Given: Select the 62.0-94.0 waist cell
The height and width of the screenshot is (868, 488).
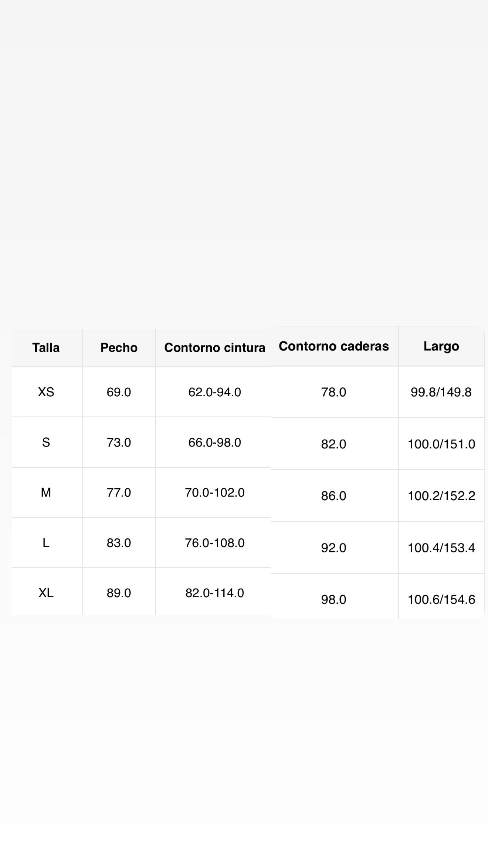Looking at the screenshot, I should pos(215,392).
